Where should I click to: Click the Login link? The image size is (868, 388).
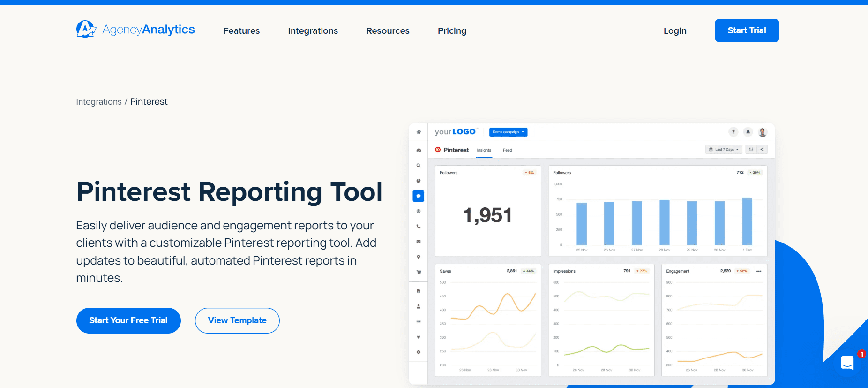click(x=675, y=31)
